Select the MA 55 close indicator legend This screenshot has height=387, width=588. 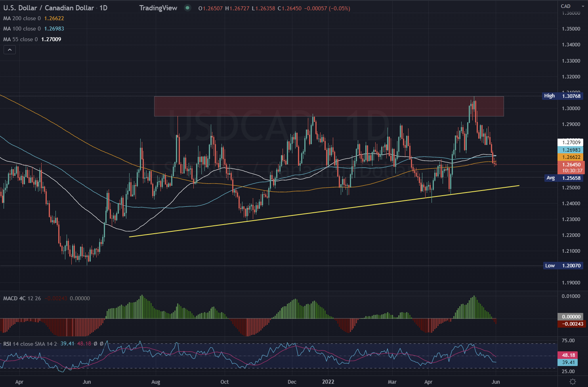click(x=21, y=39)
